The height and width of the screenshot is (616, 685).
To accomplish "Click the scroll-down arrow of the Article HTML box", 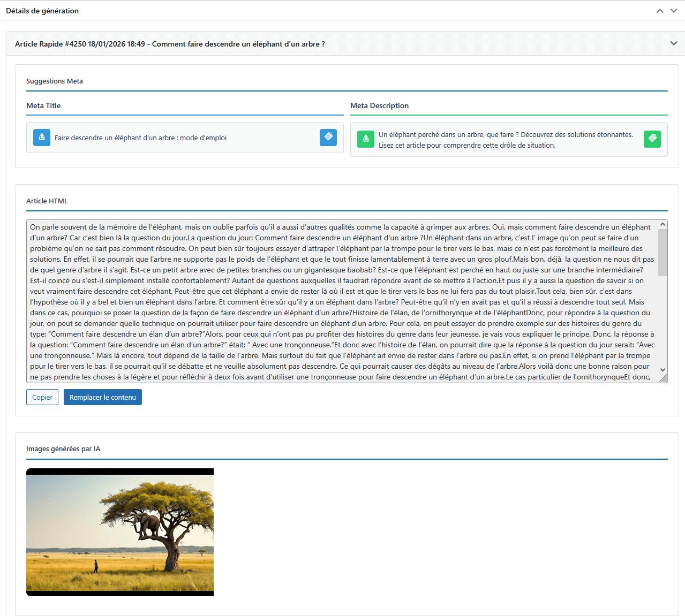I will [662, 370].
